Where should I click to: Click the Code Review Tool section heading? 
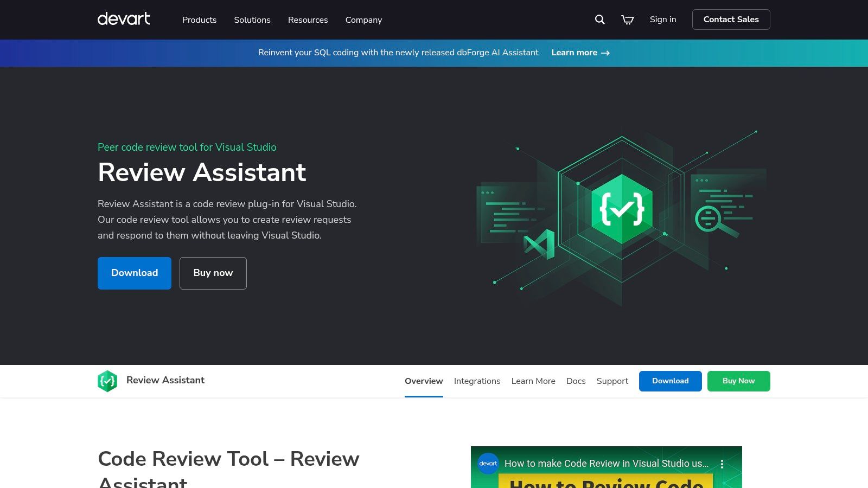click(228, 469)
